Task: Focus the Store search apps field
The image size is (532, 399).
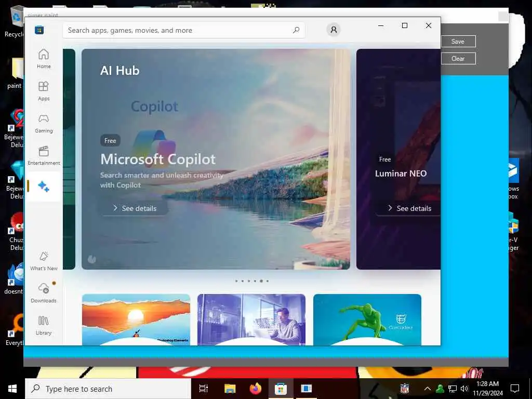Action: [x=183, y=30]
